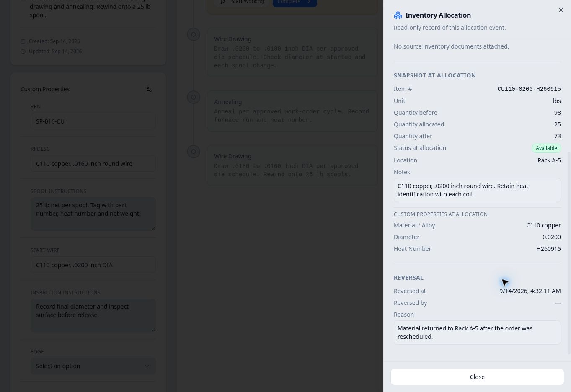This screenshot has height=392, width=571.
Task: Click the cubes icon beside Inventory Allocation title
Action: pos(398,15)
